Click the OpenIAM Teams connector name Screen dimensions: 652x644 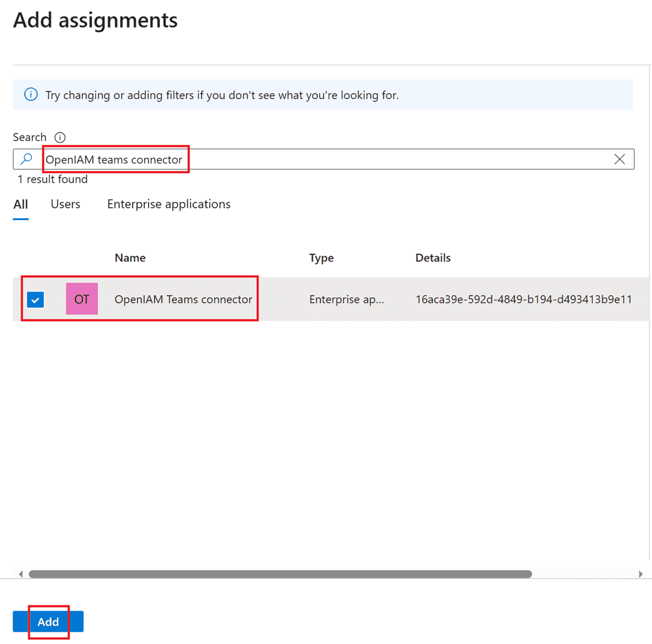pos(183,300)
